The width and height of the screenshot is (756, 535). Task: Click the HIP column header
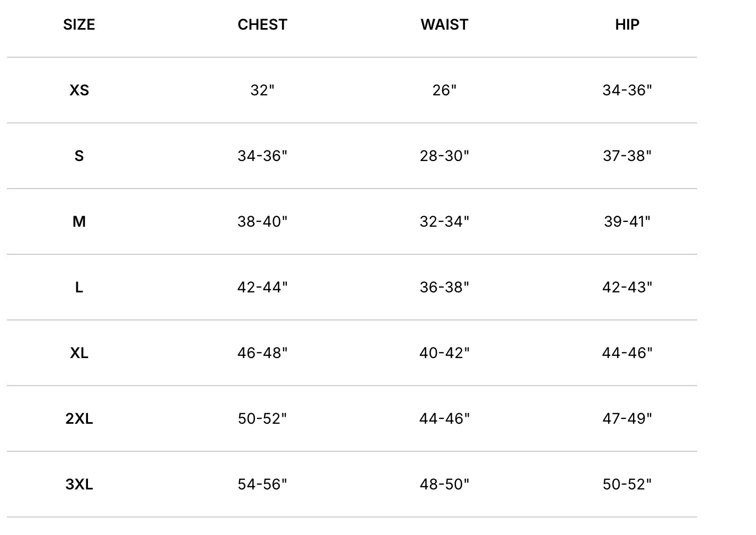pos(627,25)
